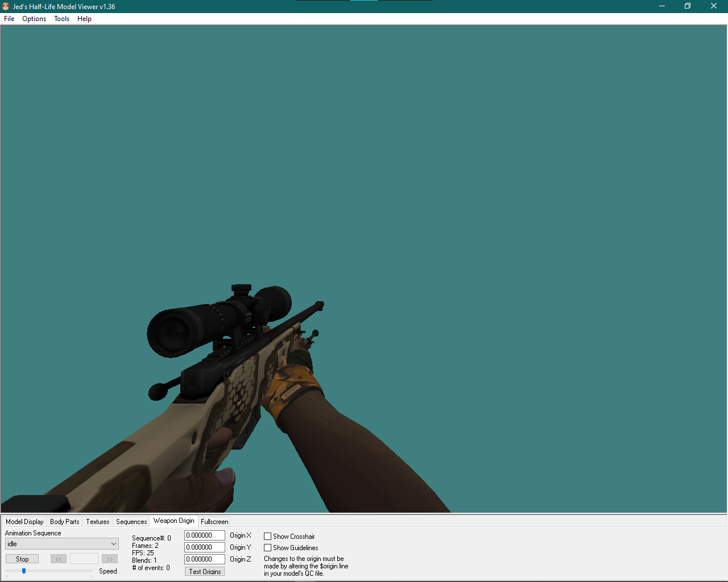Enable Show Guidelines checkbox

point(267,548)
